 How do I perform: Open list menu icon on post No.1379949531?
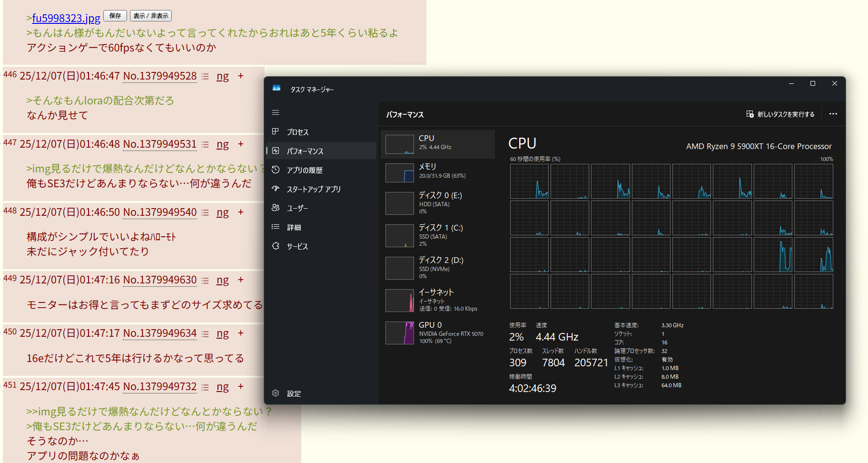[205, 144]
